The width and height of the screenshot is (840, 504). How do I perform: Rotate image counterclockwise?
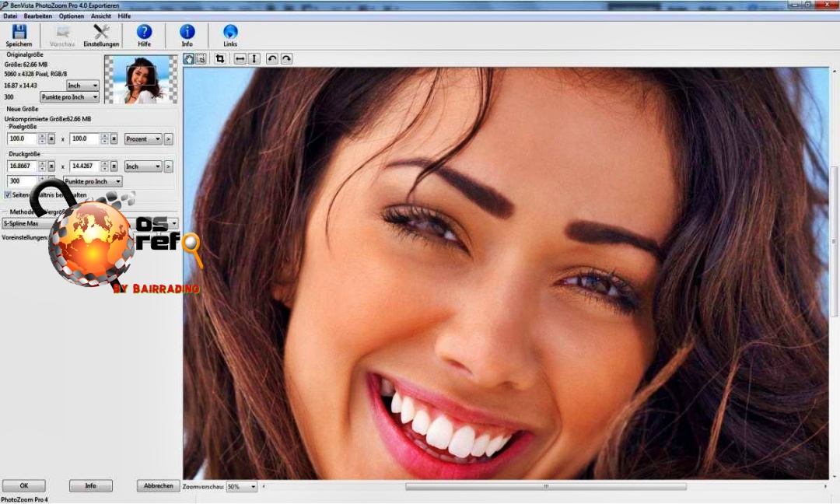click(272, 59)
